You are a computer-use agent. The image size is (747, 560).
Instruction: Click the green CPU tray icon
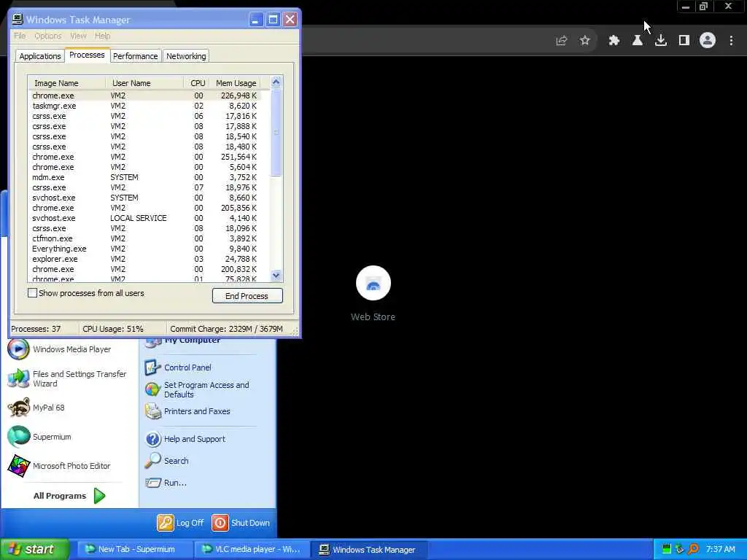(667, 549)
